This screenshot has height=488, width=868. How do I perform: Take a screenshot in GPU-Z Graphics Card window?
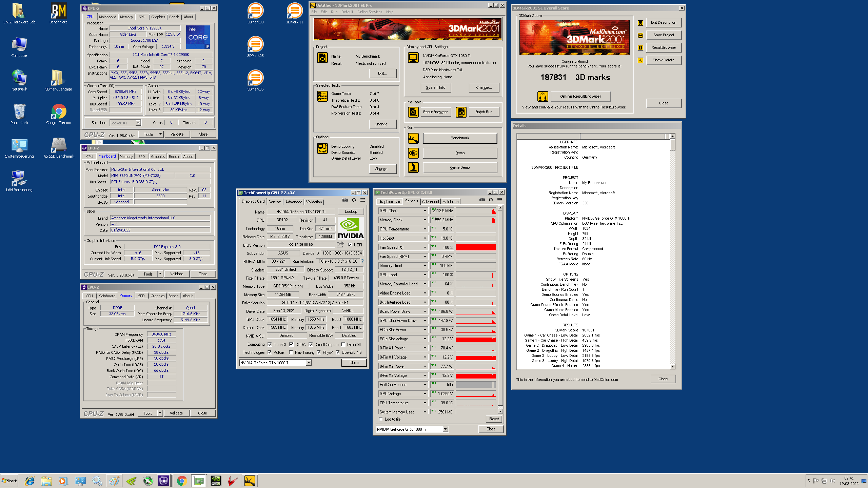coord(345,200)
